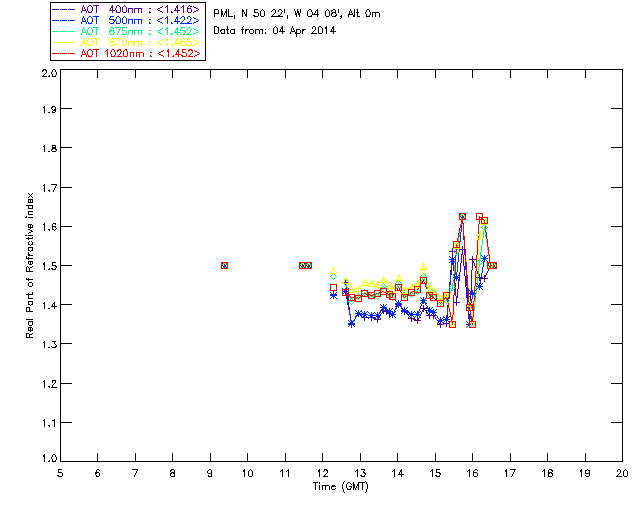Click the red dashed line sample in legend
The width and height of the screenshot is (640, 512).
(x=64, y=54)
